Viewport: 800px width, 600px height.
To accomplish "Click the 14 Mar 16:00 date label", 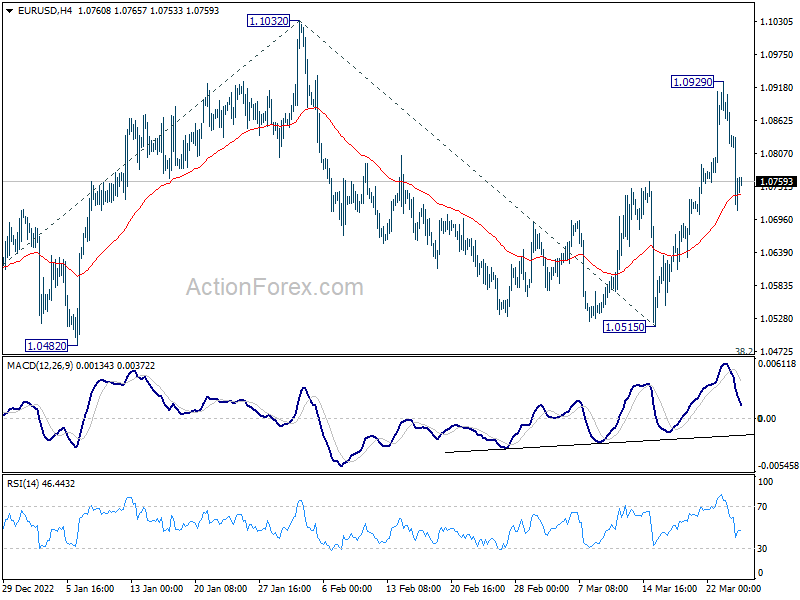I will (x=669, y=589).
